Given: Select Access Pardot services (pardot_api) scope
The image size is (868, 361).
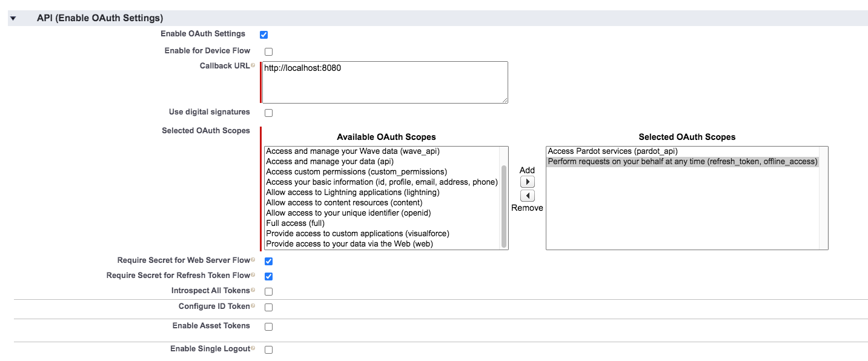Looking at the screenshot, I should [x=612, y=151].
